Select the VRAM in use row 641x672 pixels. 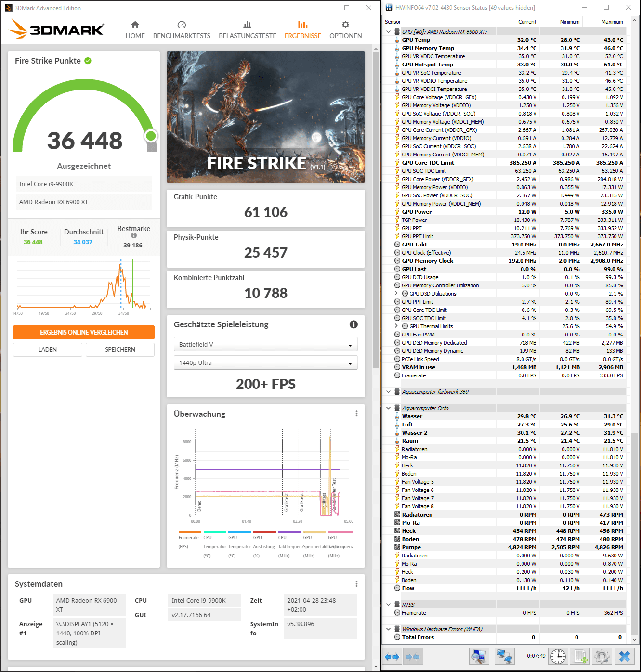(x=506, y=367)
